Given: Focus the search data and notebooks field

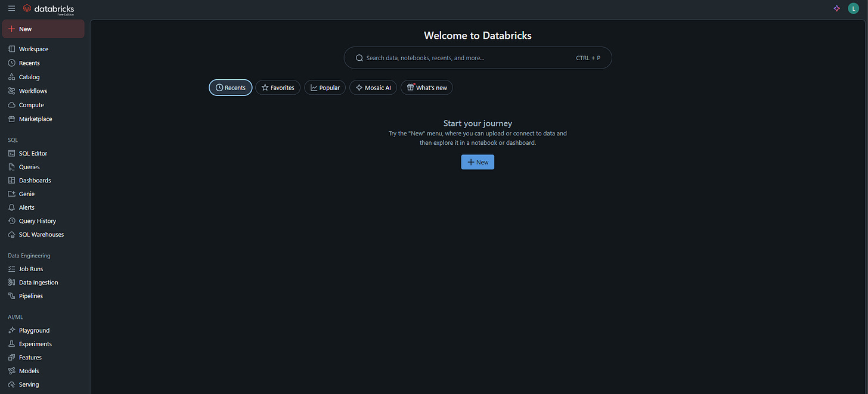Looking at the screenshot, I should point(478,58).
